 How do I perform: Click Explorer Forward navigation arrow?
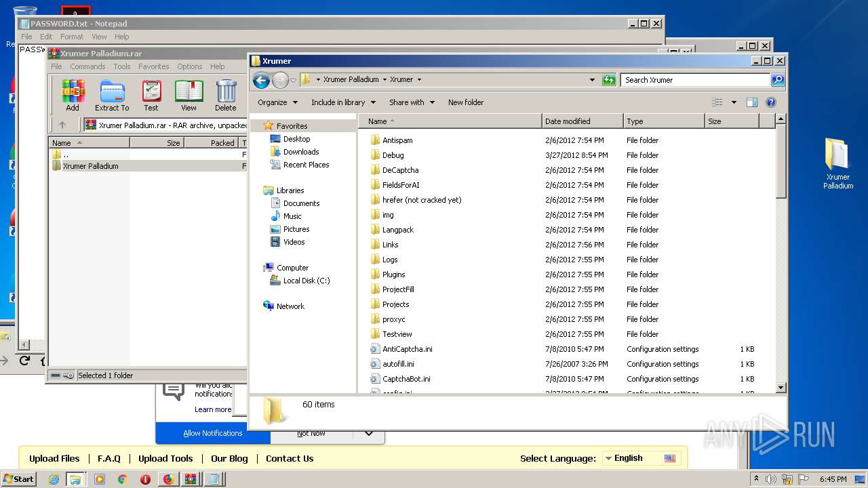click(280, 81)
